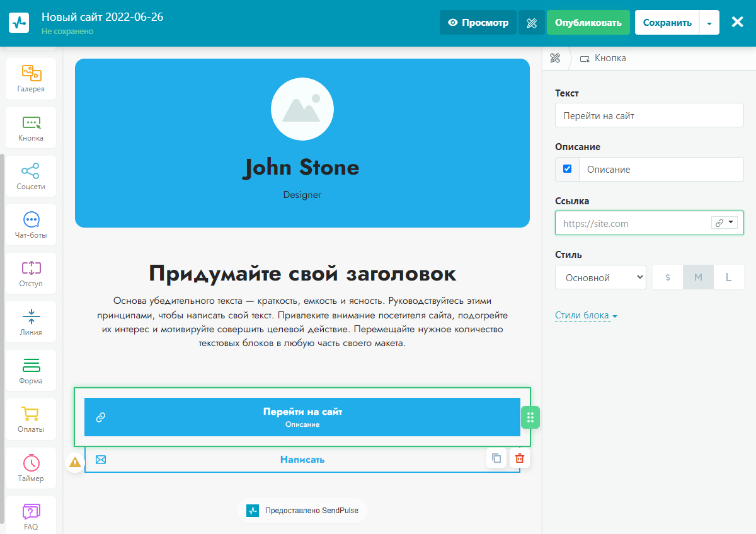
Task: Select size L for button
Action: pos(729,277)
